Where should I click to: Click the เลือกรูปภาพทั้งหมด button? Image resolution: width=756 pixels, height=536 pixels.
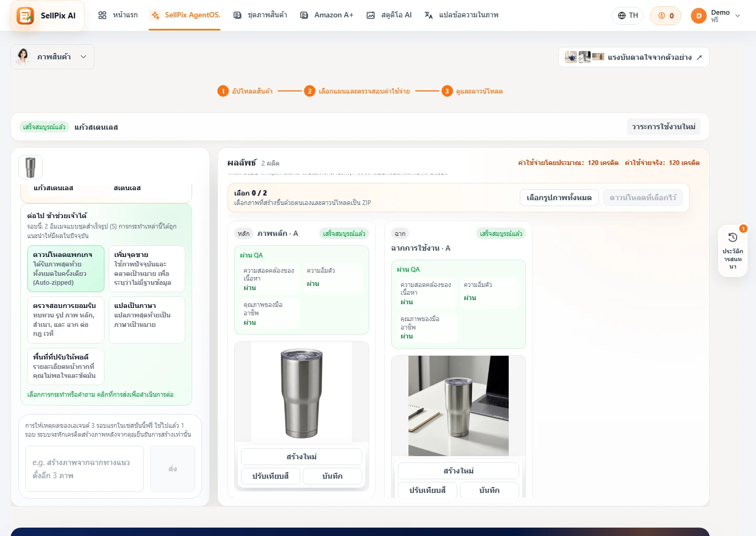pyautogui.click(x=559, y=198)
